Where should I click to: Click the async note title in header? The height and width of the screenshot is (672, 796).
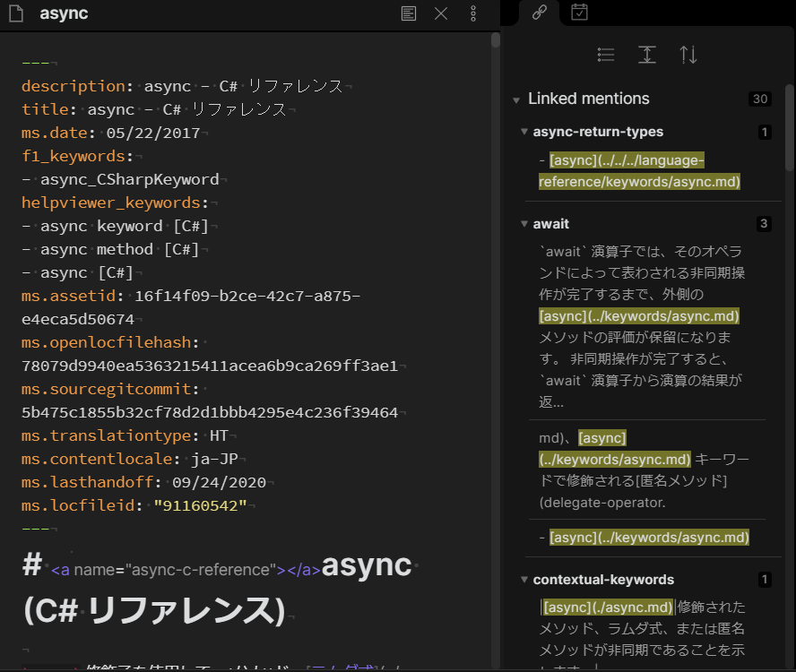click(64, 13)
